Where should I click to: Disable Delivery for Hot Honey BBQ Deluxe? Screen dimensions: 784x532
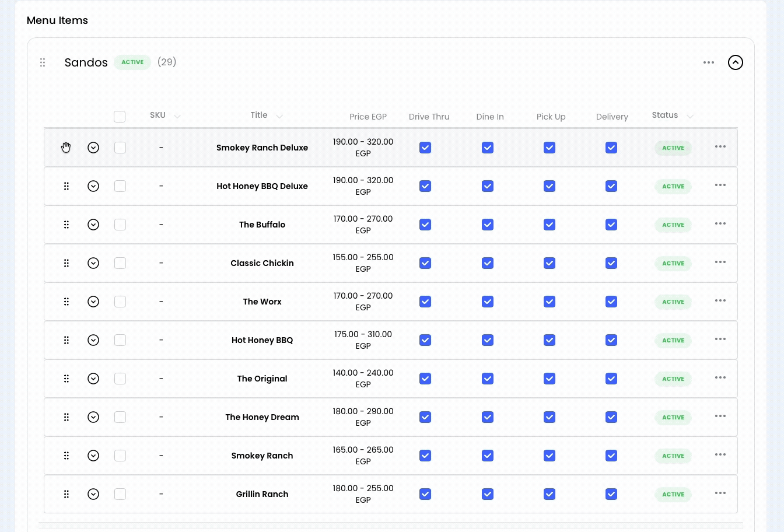point(611,186)
